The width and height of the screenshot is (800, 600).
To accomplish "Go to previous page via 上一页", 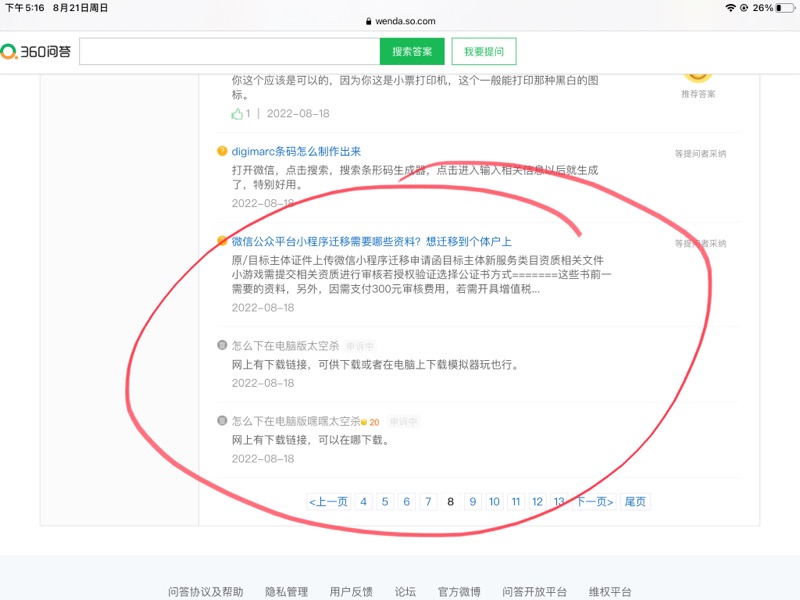I will pyautogui.click(x=328, y=502).
